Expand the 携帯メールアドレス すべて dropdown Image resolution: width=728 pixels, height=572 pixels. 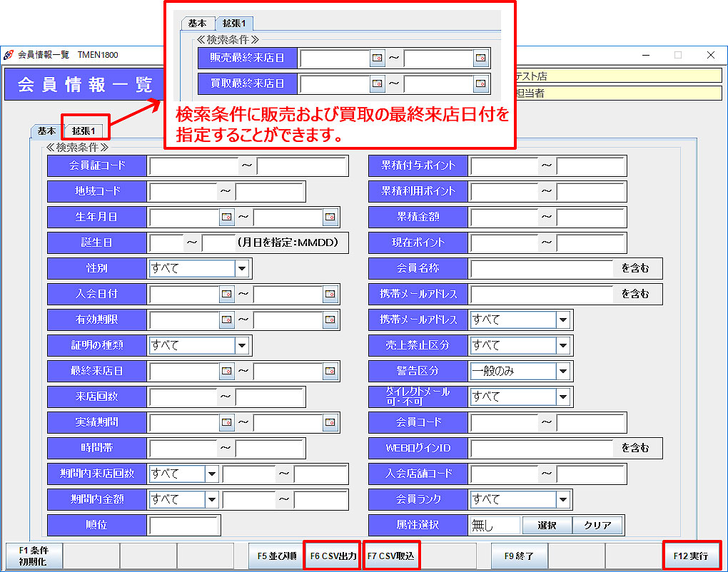(x=563, y=320)
